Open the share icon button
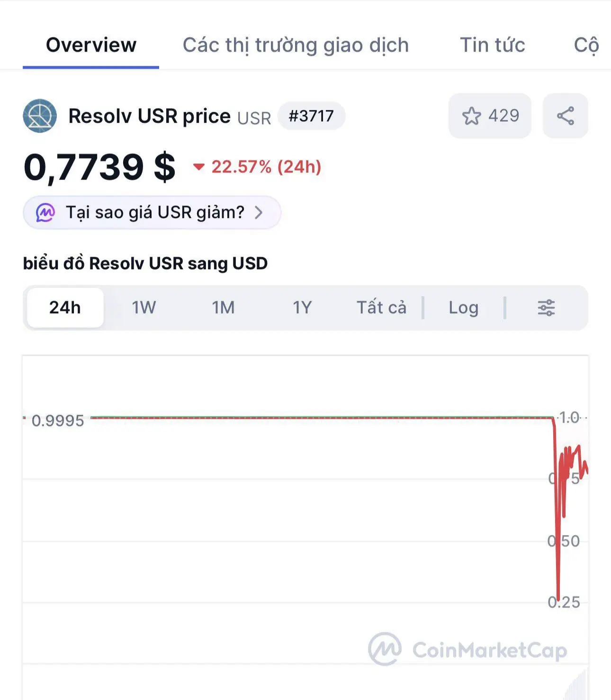 click(x=565, y=116)
